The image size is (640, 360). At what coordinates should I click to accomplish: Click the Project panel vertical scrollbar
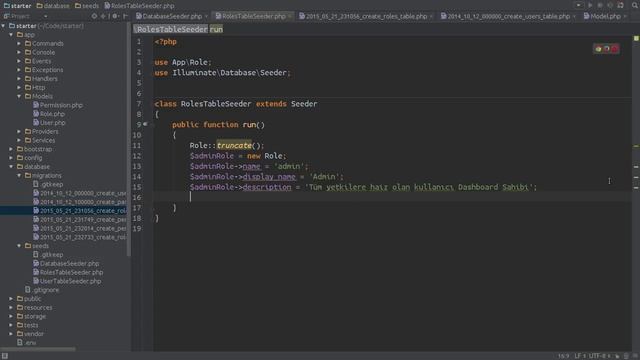point(129,139)
